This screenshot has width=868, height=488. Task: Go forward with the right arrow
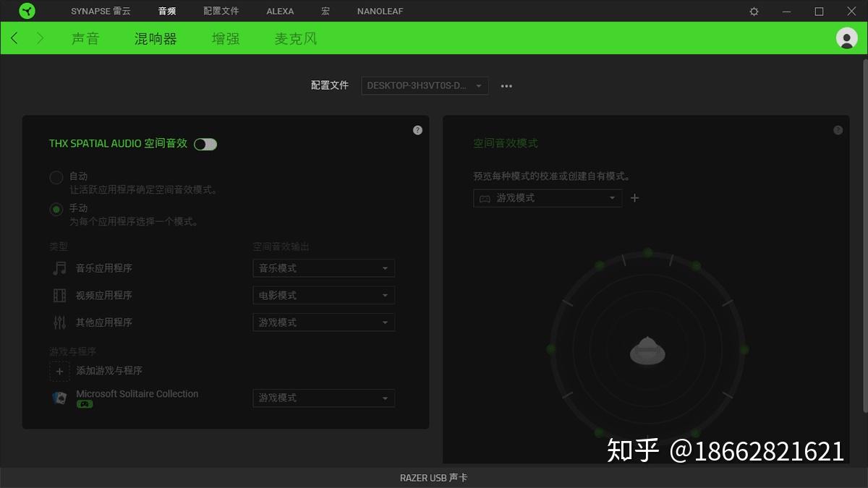(x=40, y=38)
